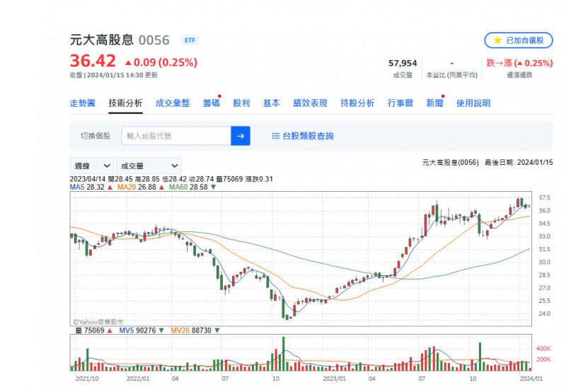The height and width of the screenshot is (392, 566).
Task: Click the 2024/01 marker on date axis
Action: [x=531, y=379]
